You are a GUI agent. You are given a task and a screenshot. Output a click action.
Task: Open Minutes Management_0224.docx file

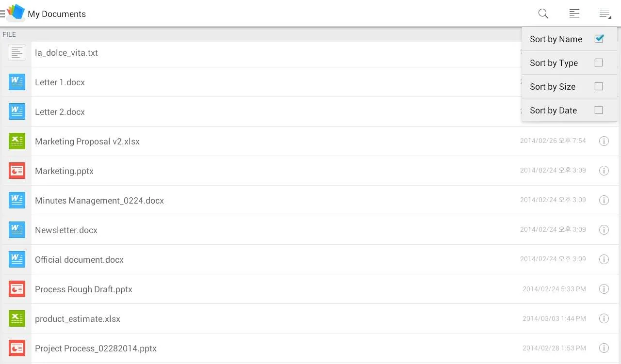tap(310, 200)
